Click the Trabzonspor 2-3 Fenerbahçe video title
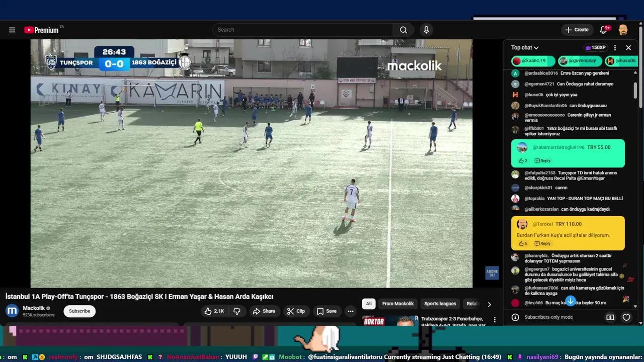The width and height of the screenshot is (644, 362). coord(453,322)
